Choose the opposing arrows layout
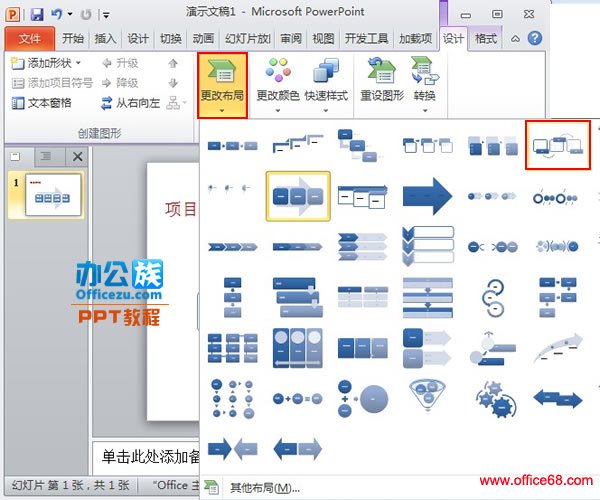Screen dimensions: 600x500 pyautogui.click(x=558, y=399)
